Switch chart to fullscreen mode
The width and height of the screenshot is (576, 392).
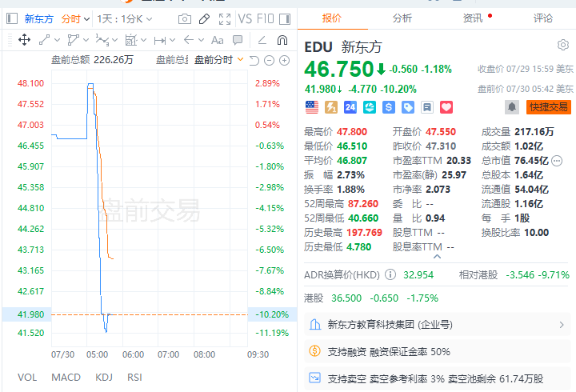pyautogui.click(x=225, y=18)
